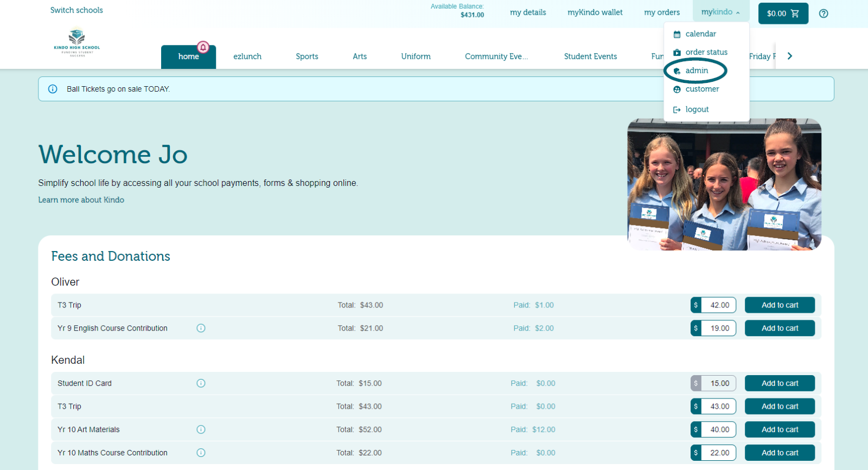Click dollar icon beside 22.00 amount
The height and width of the screenshot is (470, 868).
coord(696,453)
